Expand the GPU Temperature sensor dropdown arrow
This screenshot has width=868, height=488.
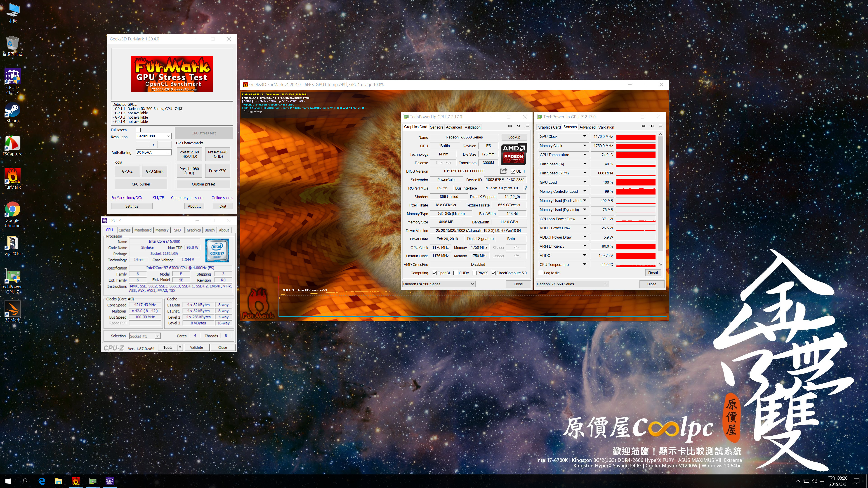point(585,155)
